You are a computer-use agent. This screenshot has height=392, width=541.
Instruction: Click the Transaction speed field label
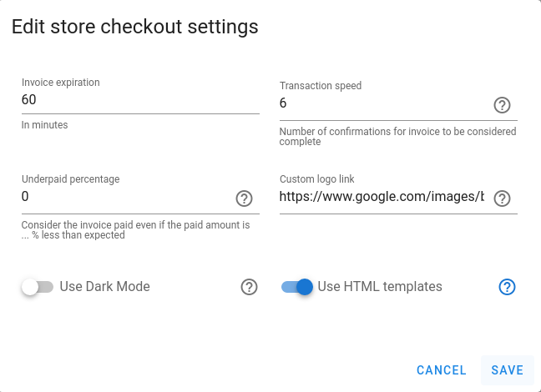click(x=321, y=86)
